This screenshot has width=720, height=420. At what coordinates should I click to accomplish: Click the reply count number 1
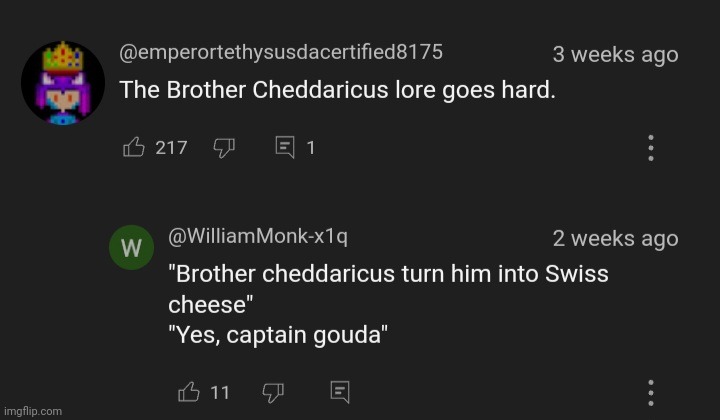tap(311, 148)
